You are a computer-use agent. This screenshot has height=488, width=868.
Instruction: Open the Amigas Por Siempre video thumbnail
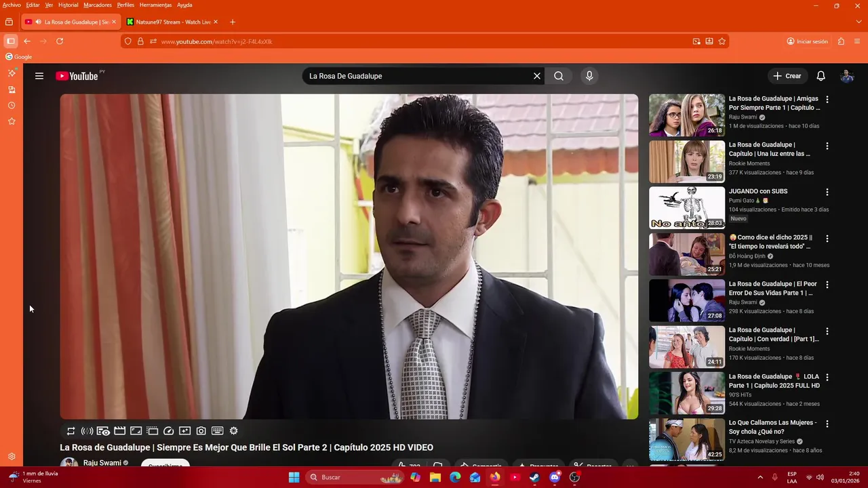[x=687, y=115]
